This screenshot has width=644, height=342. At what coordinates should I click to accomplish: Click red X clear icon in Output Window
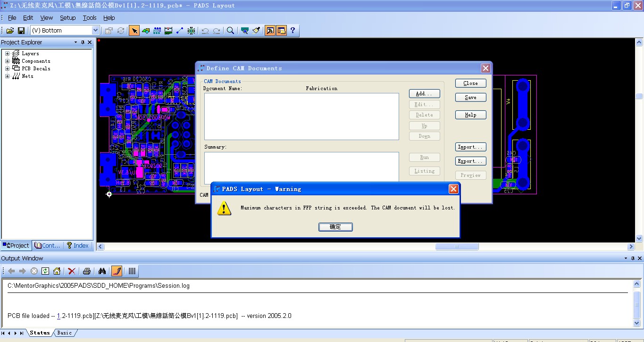72,271
